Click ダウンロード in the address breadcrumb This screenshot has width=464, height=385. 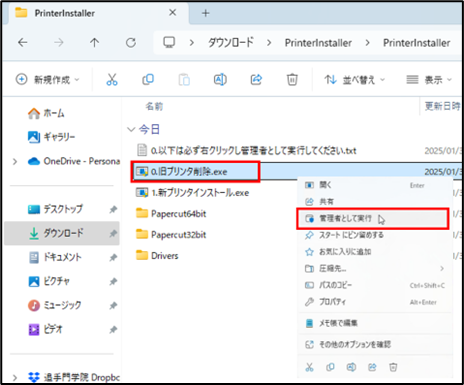tap(231, 43)
